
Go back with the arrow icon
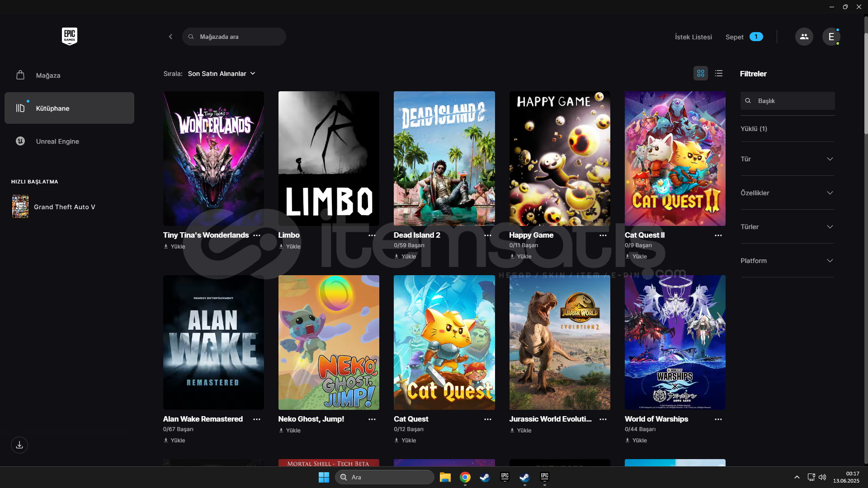point(170,37)
